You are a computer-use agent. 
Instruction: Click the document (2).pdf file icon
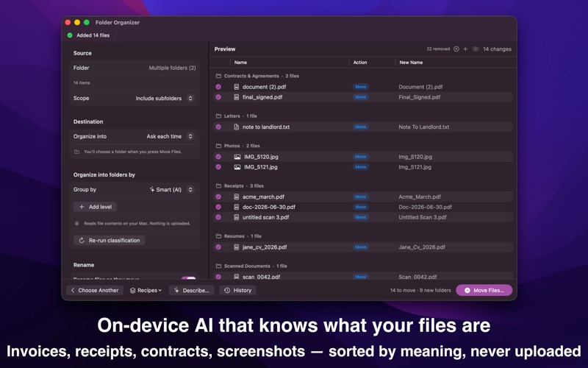pos(236,87)
